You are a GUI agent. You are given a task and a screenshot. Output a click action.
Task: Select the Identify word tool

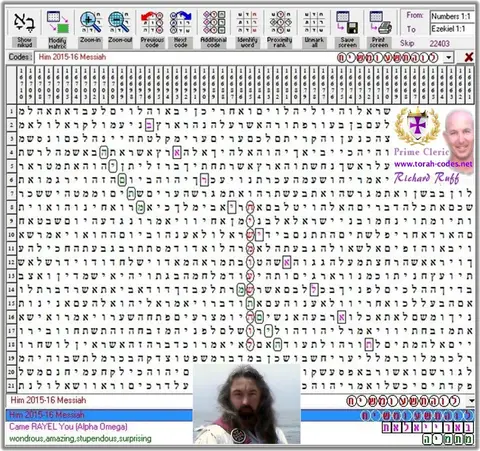(x=247, y=22)
